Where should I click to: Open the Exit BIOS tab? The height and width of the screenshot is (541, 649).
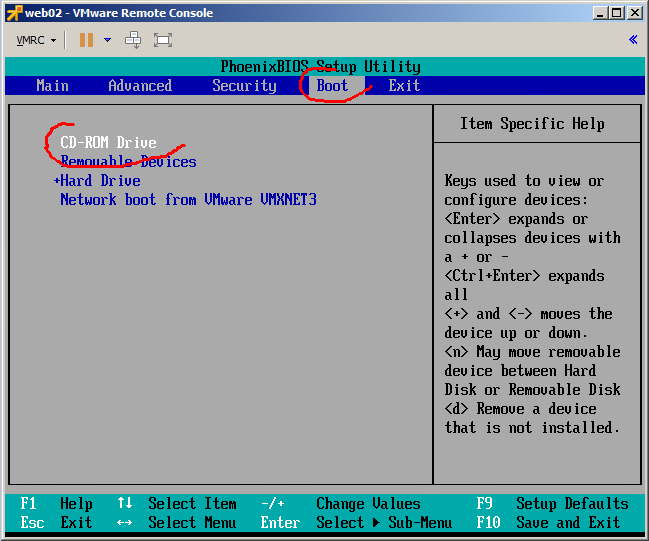click(404, 86)
